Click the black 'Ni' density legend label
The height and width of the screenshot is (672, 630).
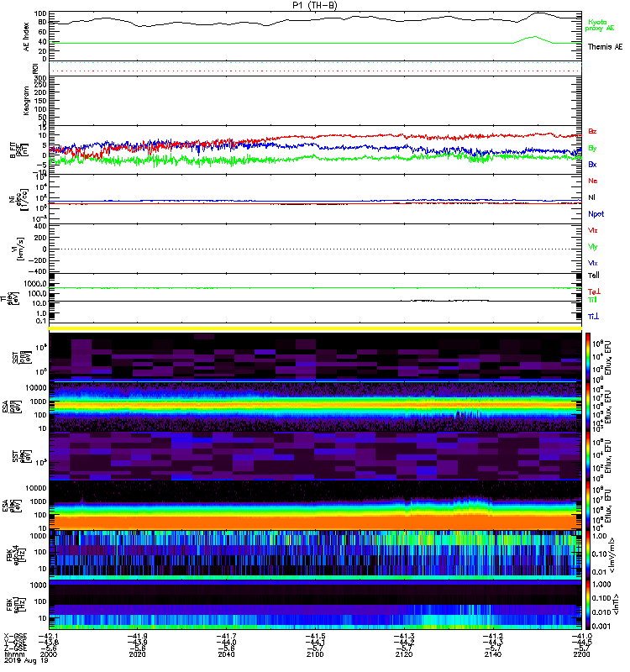click(591, 197)
